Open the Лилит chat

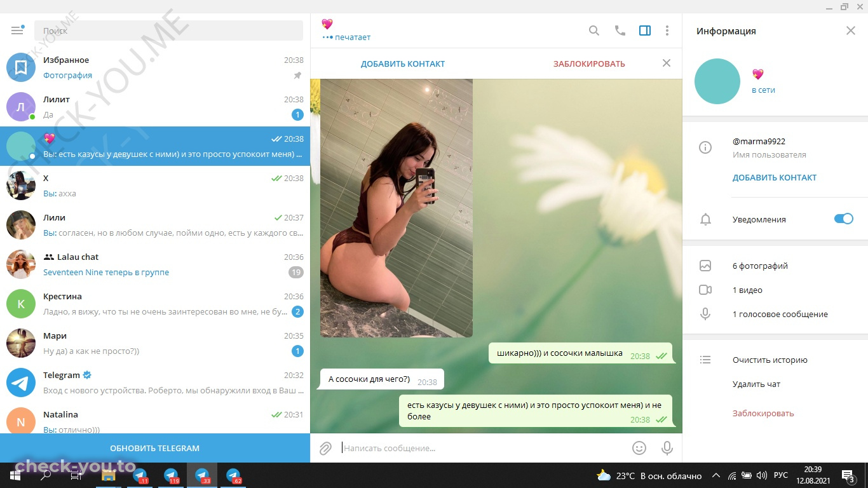(x=155, y=107)
